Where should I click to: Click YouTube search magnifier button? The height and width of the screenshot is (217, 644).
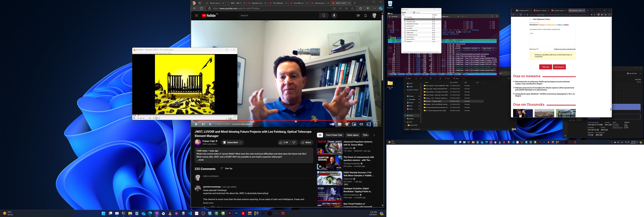tap(324, 15)
